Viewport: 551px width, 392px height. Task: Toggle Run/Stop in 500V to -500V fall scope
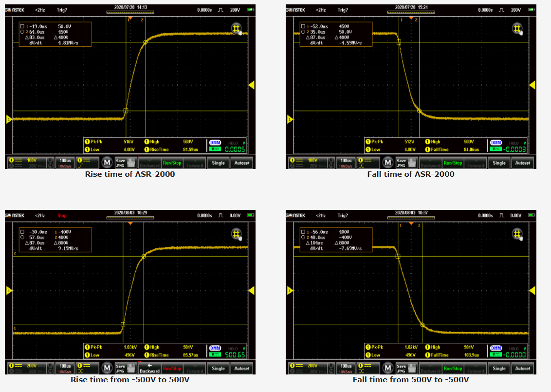point(453,369)
